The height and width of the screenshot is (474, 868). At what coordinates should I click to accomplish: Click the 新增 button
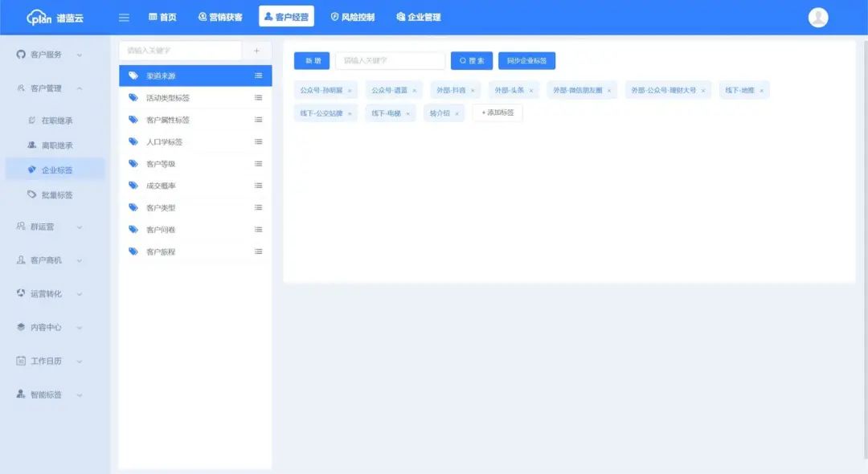312,61
